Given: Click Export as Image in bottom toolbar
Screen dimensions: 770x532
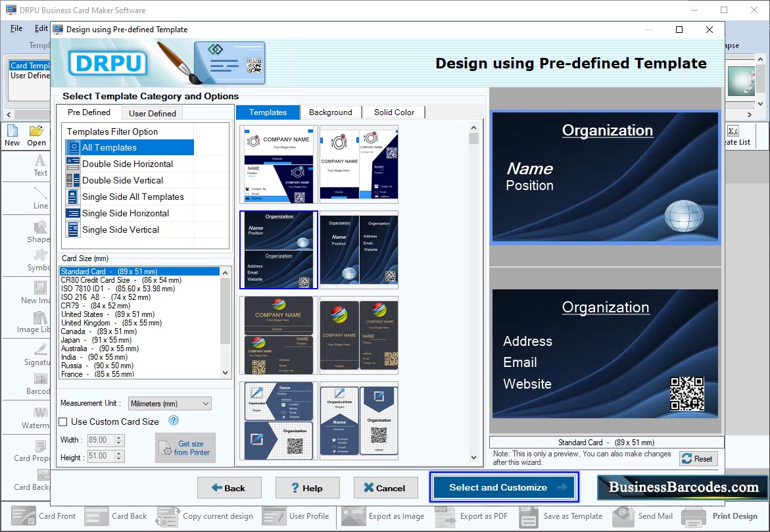Looking at the screenshot, I should click(383, 516).
